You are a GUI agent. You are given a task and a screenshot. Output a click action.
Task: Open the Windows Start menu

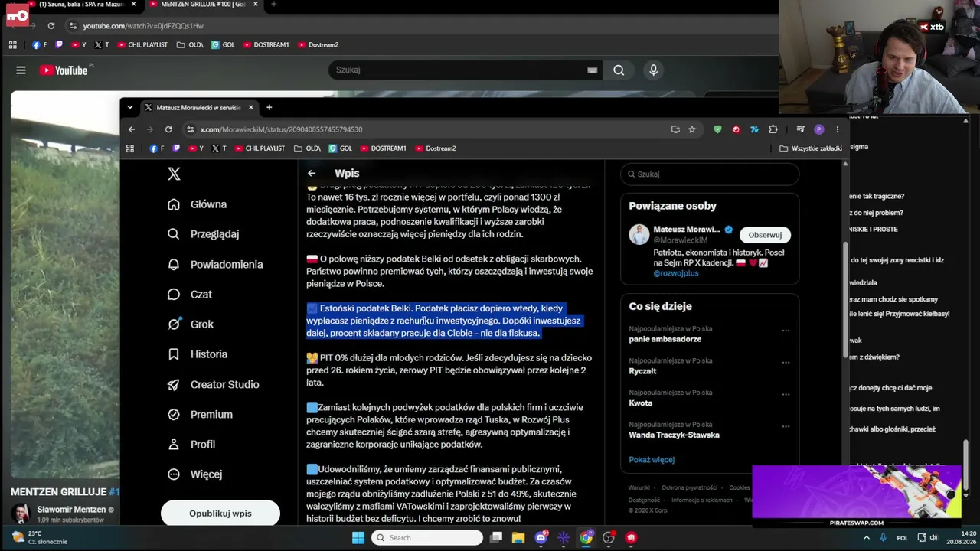(358, 538)
